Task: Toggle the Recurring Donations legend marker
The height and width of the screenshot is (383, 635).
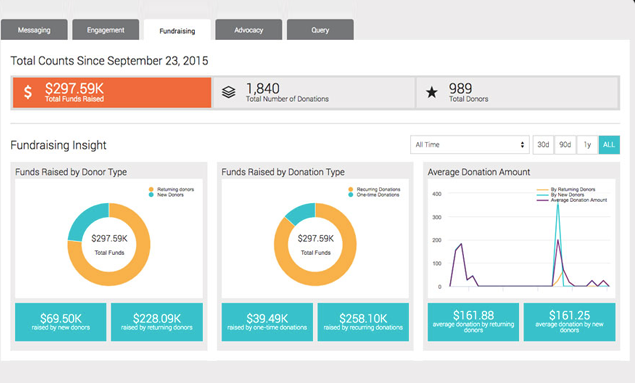Action: [351, 189]
